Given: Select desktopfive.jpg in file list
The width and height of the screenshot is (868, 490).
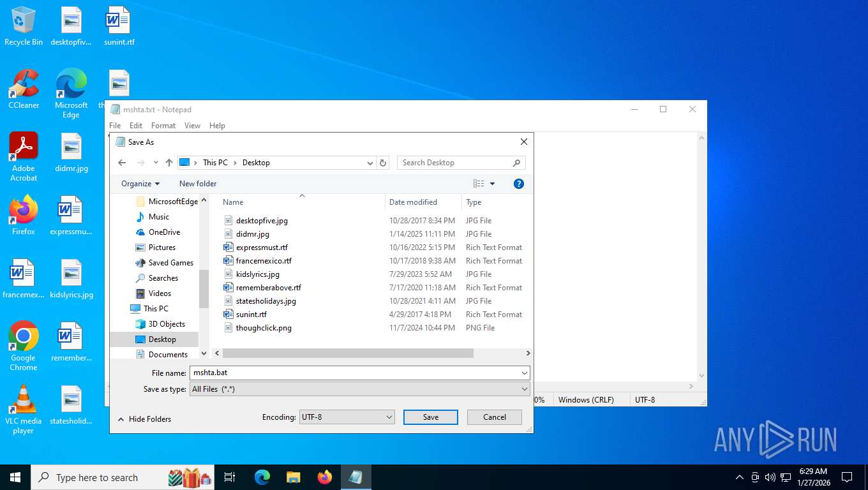Looking at the screenshot, I should (262, 221).
